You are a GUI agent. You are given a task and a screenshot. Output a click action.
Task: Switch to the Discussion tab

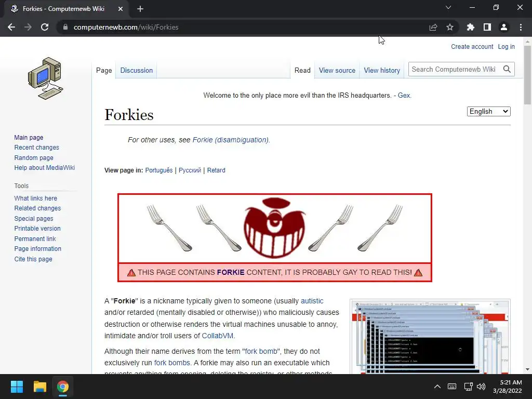pos(137,70)
